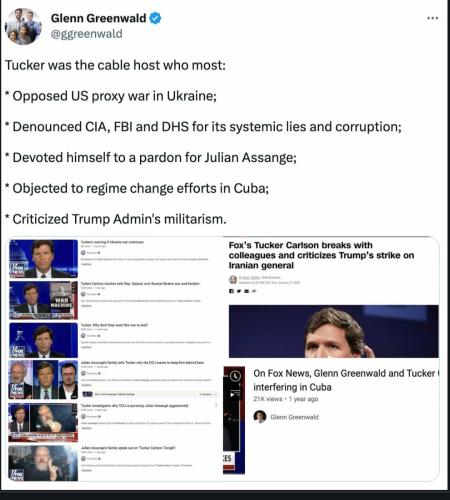
Task: Click the Twitter share icon under article byline
Action: pyautogui.click(x=239, y=291)
